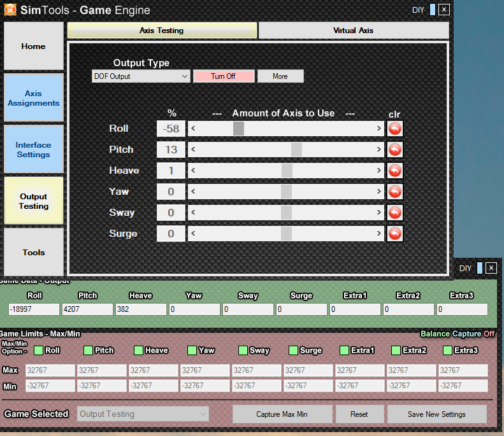Open the Game Selected dropdown
504x436 pixels.
pos(143,414)
